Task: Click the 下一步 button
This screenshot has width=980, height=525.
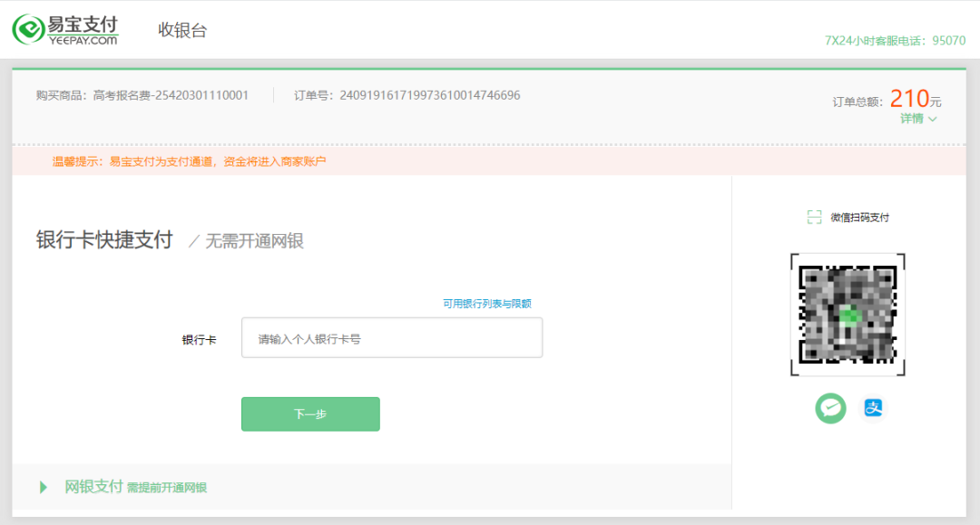Action: 310,414
